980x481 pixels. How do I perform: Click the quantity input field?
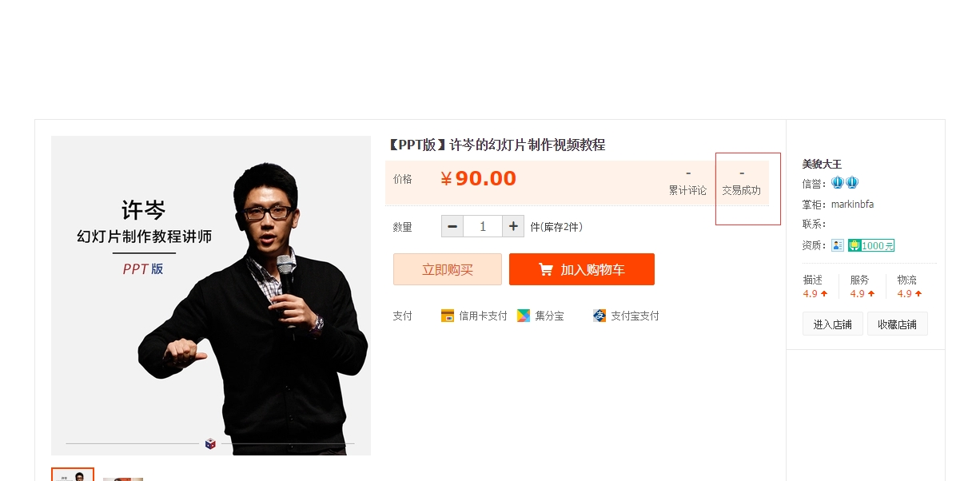[483, 226]
